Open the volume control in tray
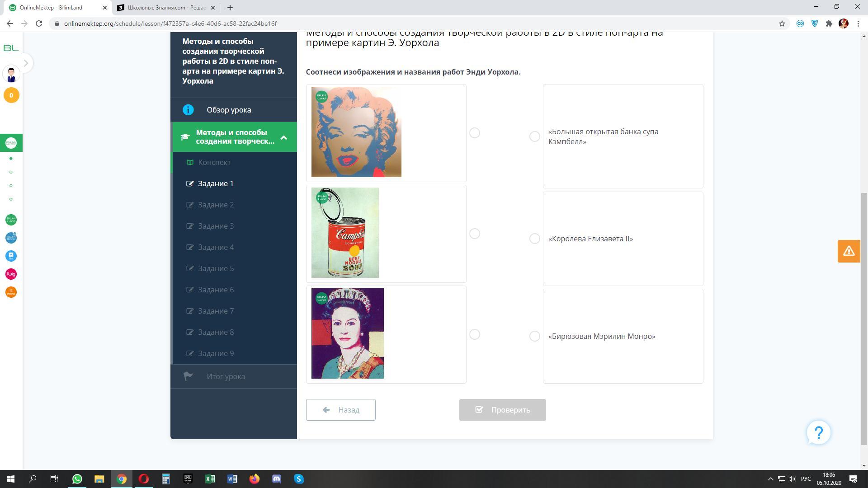 click(x=792, y=479)
